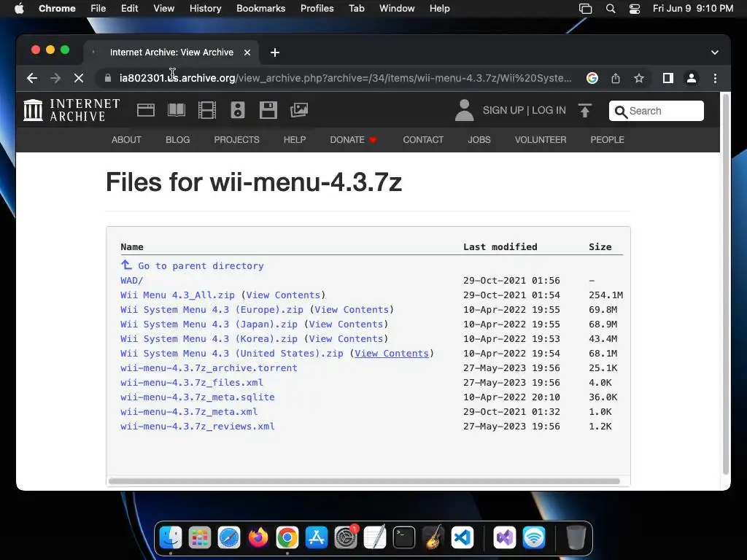The height and width of the screenshot is (560, 747).
Task: Open the Images icon
Action: point(299,110)
